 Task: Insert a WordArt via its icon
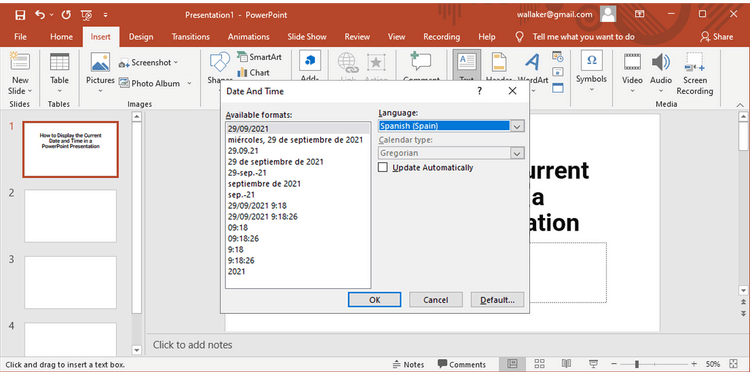click(533, 62)
